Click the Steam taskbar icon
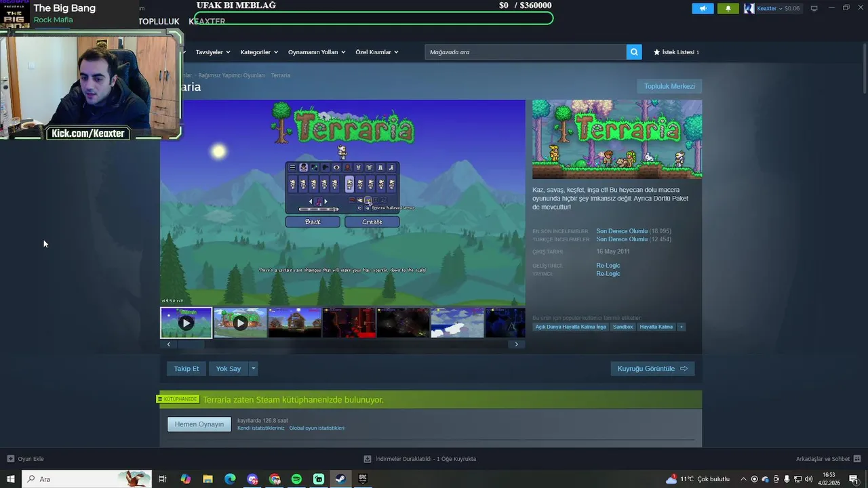 coord(340,479)
